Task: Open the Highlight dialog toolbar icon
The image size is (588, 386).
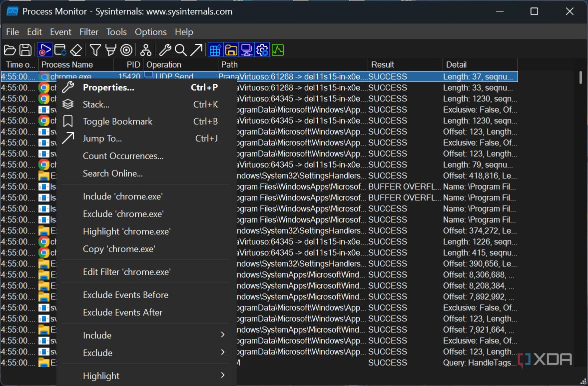Action: tap(111, 49)
